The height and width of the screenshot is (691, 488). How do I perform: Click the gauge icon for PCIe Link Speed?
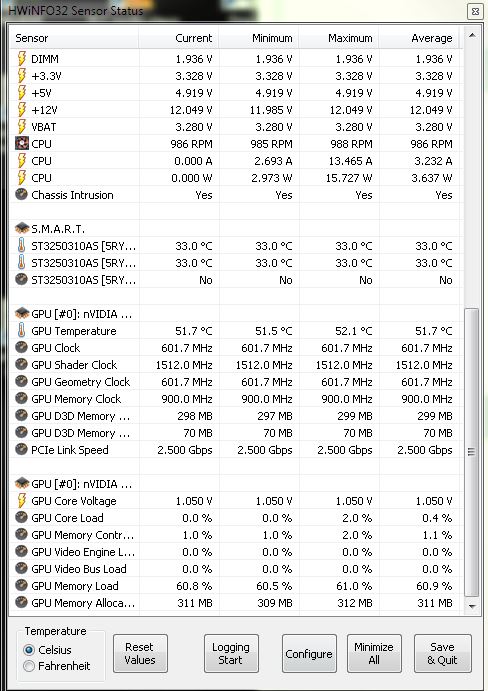point(21,450)
